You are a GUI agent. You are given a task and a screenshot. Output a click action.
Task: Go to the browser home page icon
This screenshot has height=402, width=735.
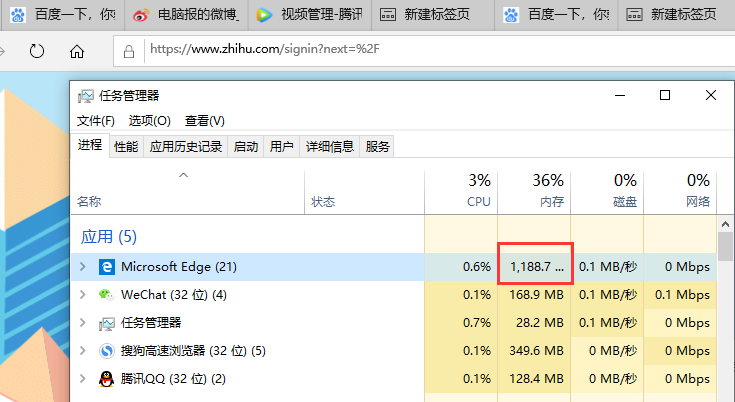[x=77, y=51]
